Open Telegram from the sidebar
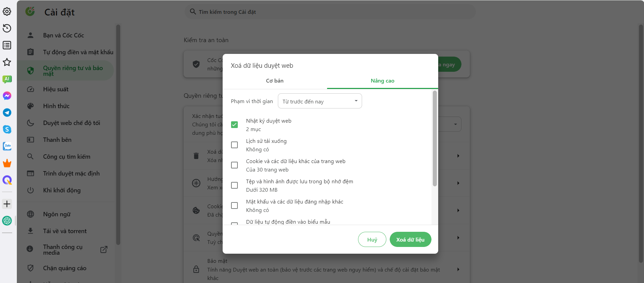Viewport: 644px width, 283px height. [x=7, y=113]
